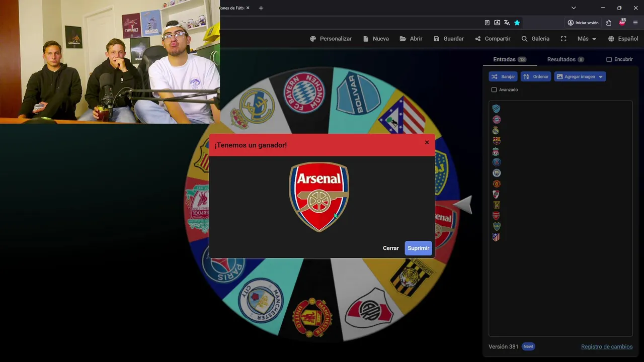Enable the Avanzado checkbox
644x362 pixels.
(x=494, y=89)
